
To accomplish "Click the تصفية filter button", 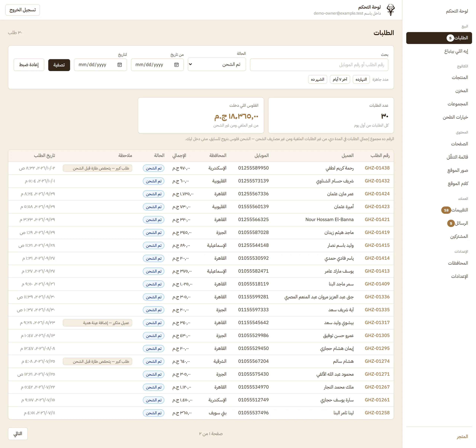I will (59, 65).
